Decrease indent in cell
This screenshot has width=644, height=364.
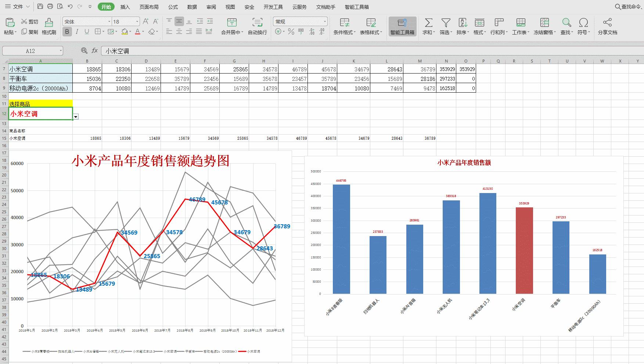coord(200,21)
